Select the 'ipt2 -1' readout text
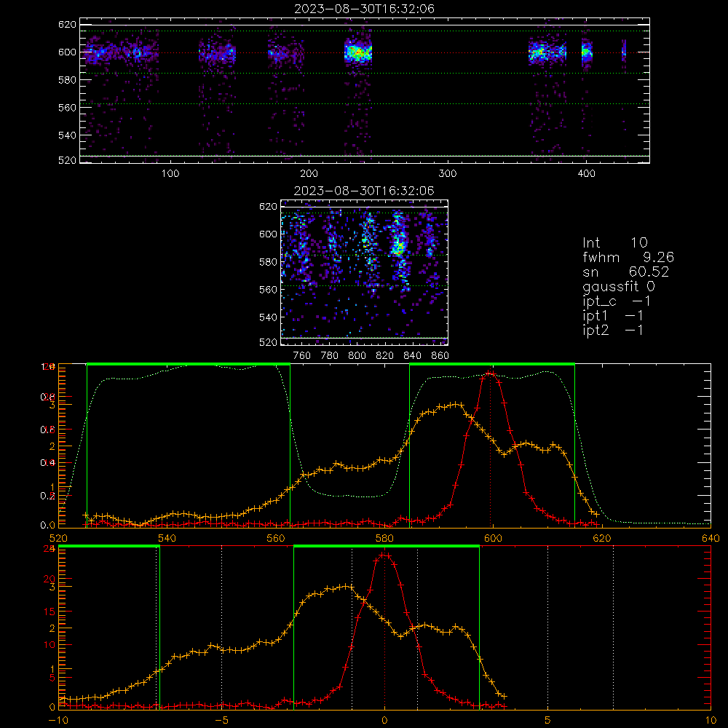This screenshot has width=728, height=728. pyautogui.click(x=613, y=330)
